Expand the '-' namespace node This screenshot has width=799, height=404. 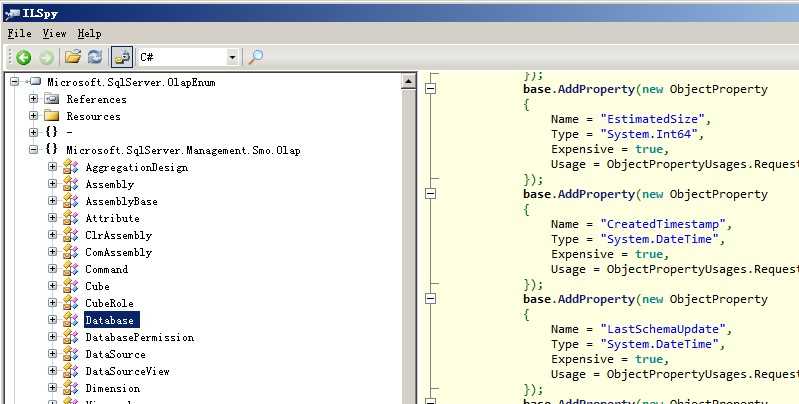click(x=34, y=132)
